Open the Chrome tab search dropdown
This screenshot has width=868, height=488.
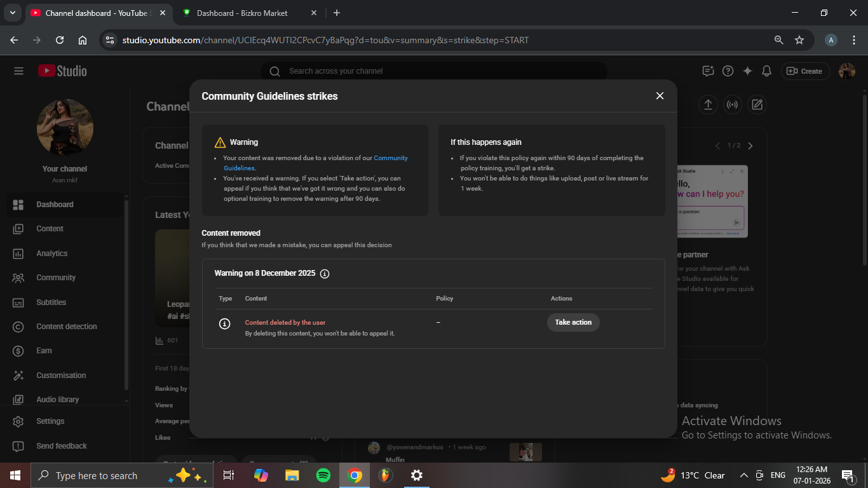[12, 13]
